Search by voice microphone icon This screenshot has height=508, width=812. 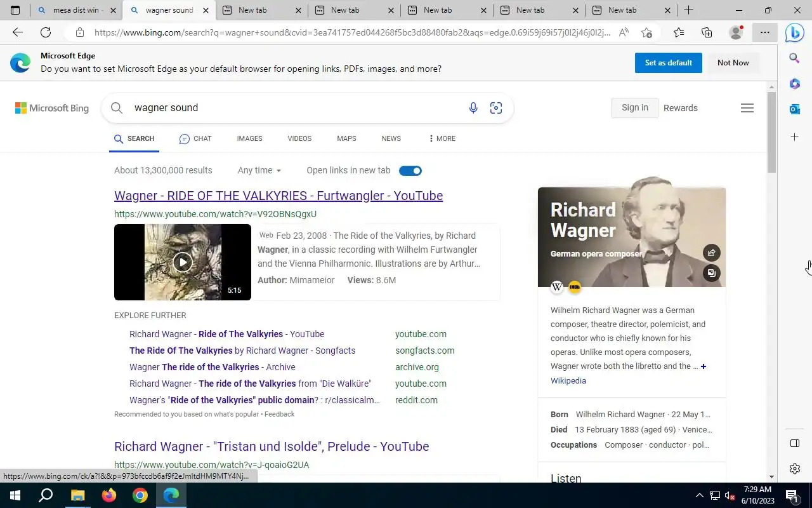coord(473,108)
